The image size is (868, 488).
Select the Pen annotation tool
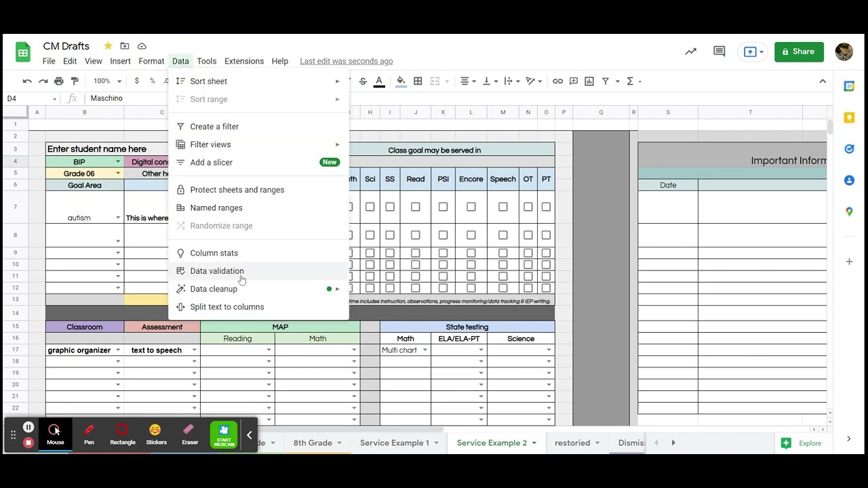point(89,434)
